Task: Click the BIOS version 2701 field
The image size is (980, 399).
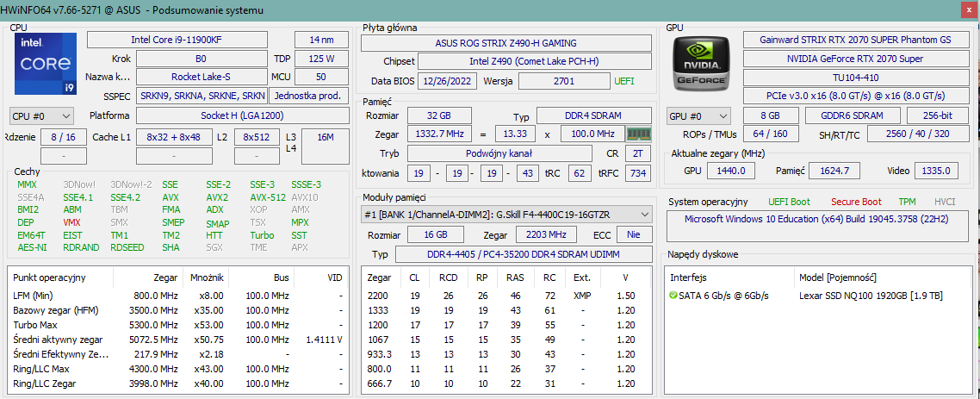Action: pyautogui.click(x=564, y=81)
